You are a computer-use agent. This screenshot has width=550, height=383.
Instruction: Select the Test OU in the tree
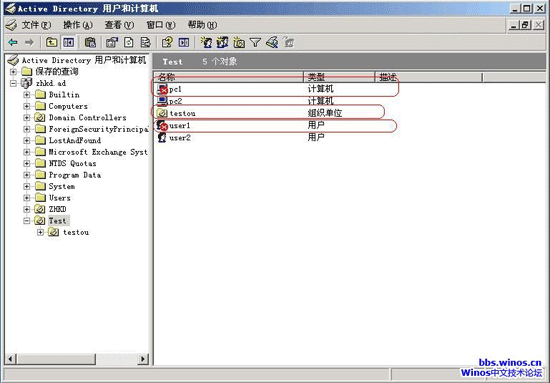click(x=58, y=221)
